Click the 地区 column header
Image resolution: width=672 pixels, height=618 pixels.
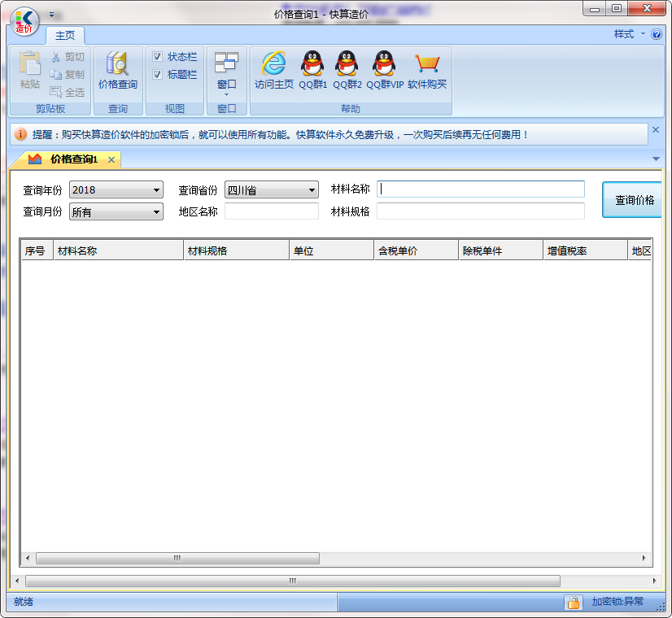click(x=640, y=250)
